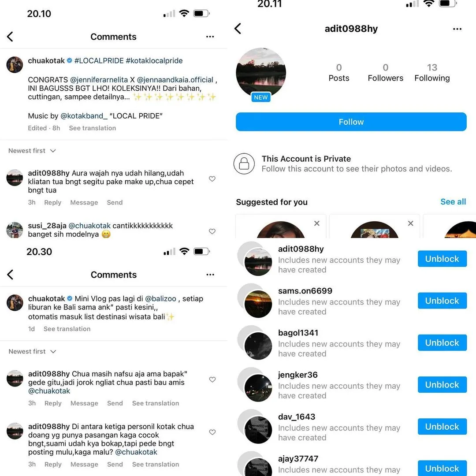This screenshot has width=476, height=476.
Task: Open the 13 Following tab
Action: pyautogui.click(x=432, y=73)
